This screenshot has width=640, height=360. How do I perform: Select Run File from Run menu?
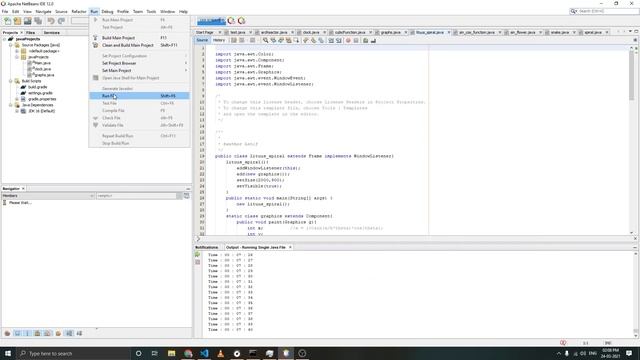pyautogui.click(x=139, y=96)
